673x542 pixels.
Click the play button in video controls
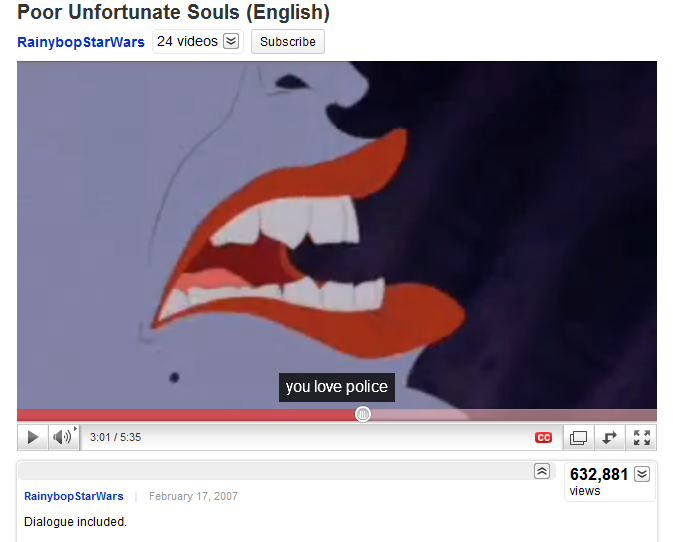click(x=33, y=437)
